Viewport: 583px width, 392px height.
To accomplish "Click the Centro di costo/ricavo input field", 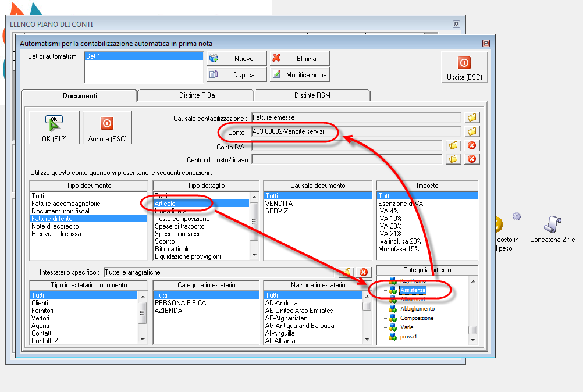I will coord(347,159).
